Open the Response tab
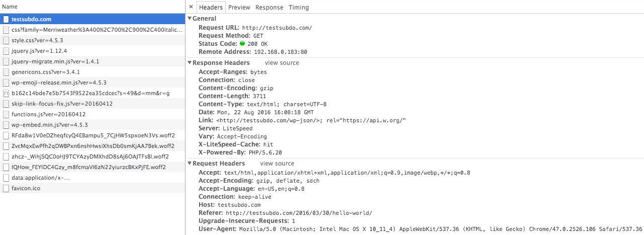 pos(269,7)
